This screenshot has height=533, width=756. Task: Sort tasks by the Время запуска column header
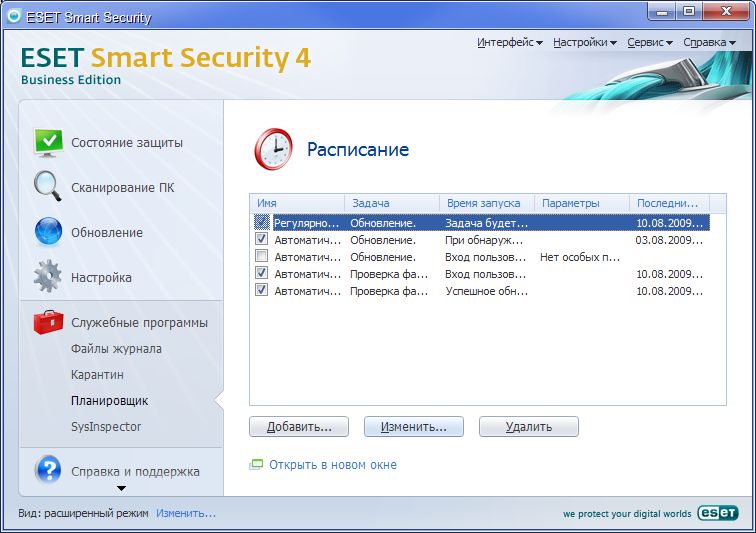pyautogui.click(x=486, y=202)
